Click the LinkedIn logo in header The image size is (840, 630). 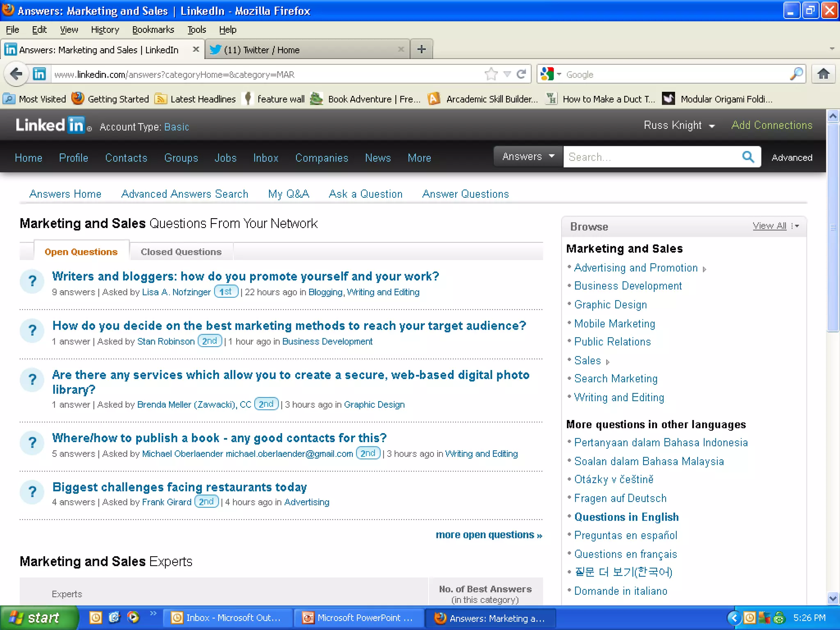point(50,125)
